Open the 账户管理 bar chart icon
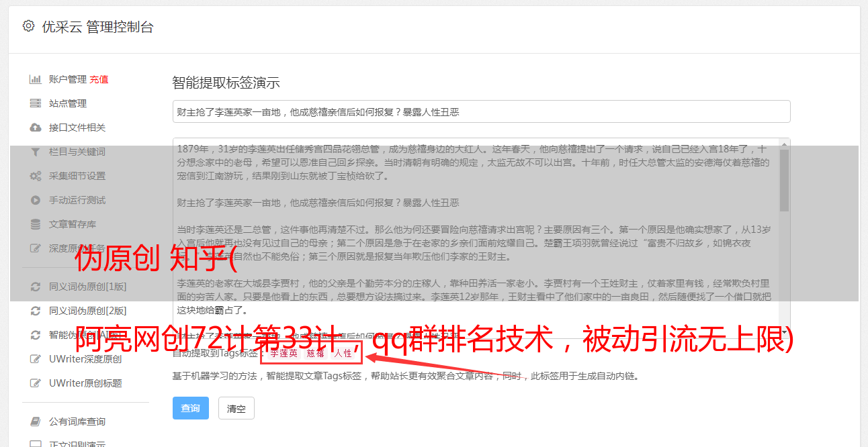Viewport: 868px width, 447px height. click(36, 79)
